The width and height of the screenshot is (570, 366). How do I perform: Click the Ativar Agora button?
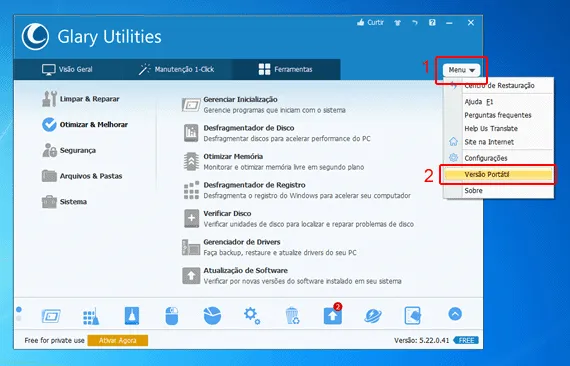pyautogui.click(x=118, y=341)
